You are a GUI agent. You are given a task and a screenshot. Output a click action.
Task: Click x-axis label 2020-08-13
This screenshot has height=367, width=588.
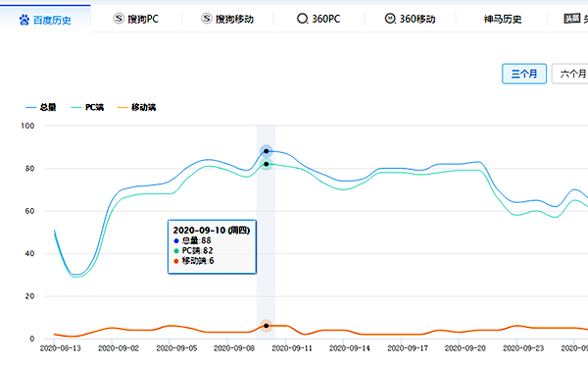[61, 348]
